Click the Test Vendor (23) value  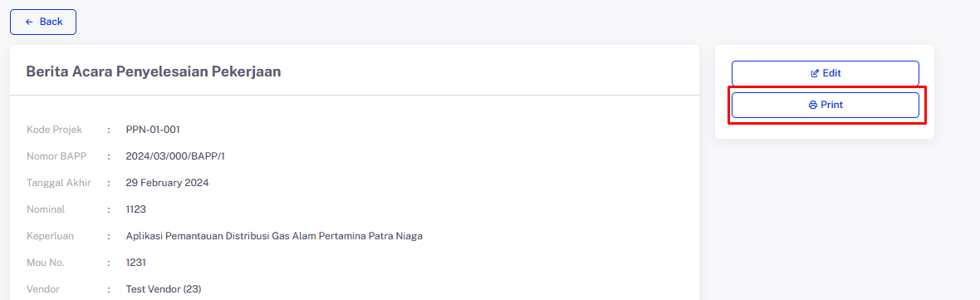pos(164,289)
